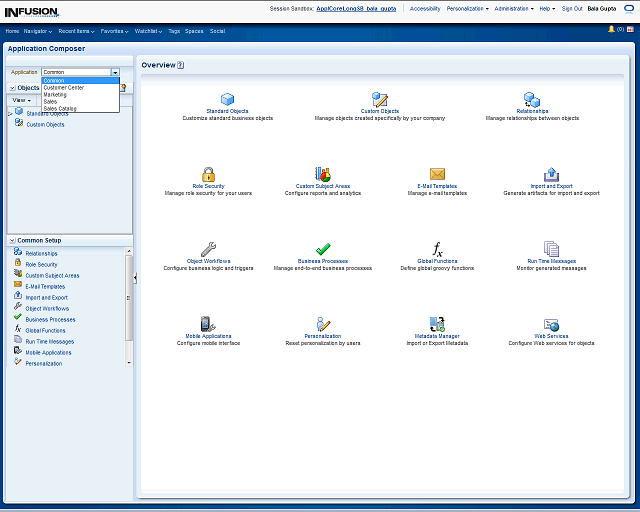Image resolution: width=640 pixels, height=512 pixels.
Task: Open the View menu in Objects panel
Action: coord(21,100)
